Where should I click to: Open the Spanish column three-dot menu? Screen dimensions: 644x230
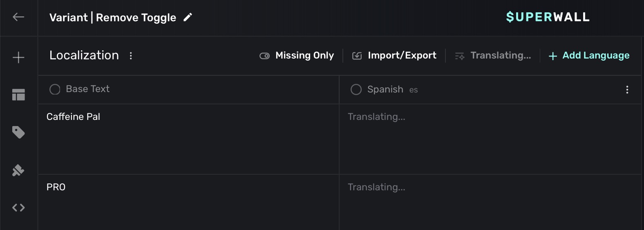(x=627, y=90)
